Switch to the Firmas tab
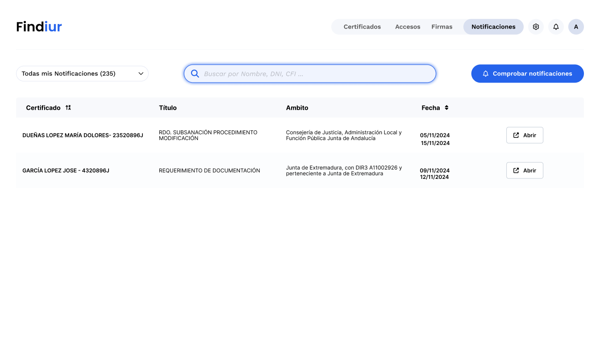600x364 pixels. [x=442, y=27]
